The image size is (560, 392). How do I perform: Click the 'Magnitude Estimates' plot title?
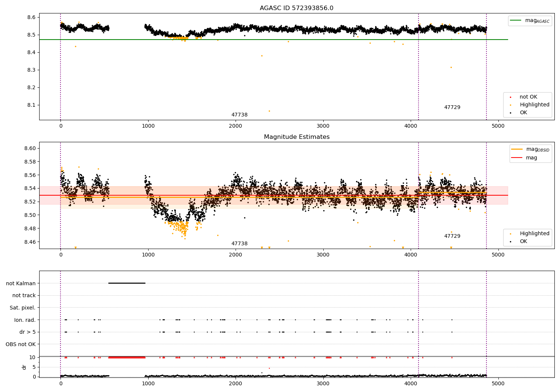pos(296,137)
